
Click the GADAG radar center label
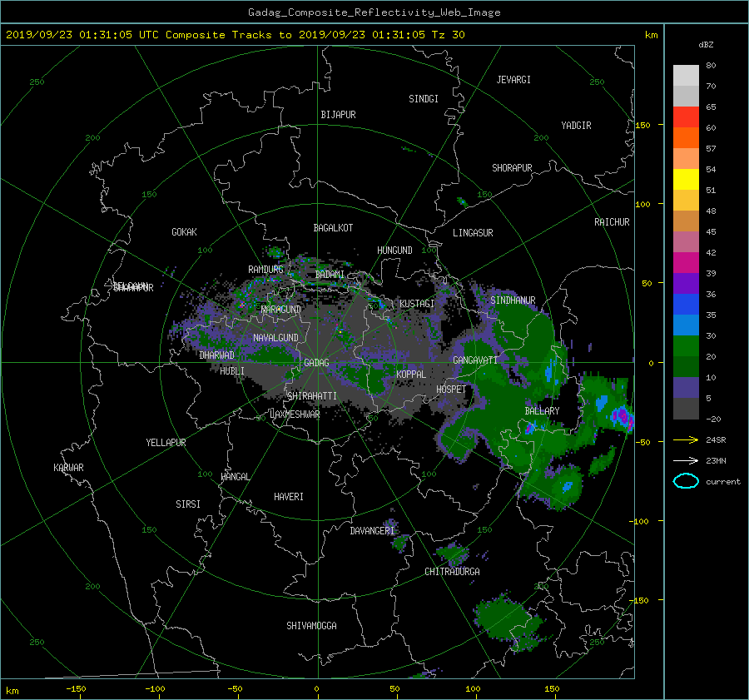[317, 363]
